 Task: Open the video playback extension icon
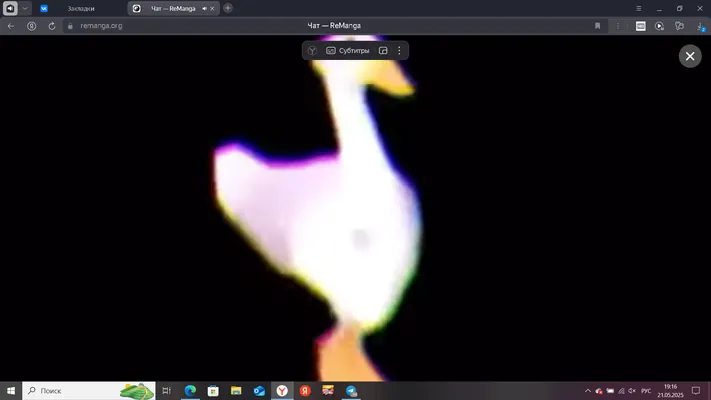click(x=659, y=26)
